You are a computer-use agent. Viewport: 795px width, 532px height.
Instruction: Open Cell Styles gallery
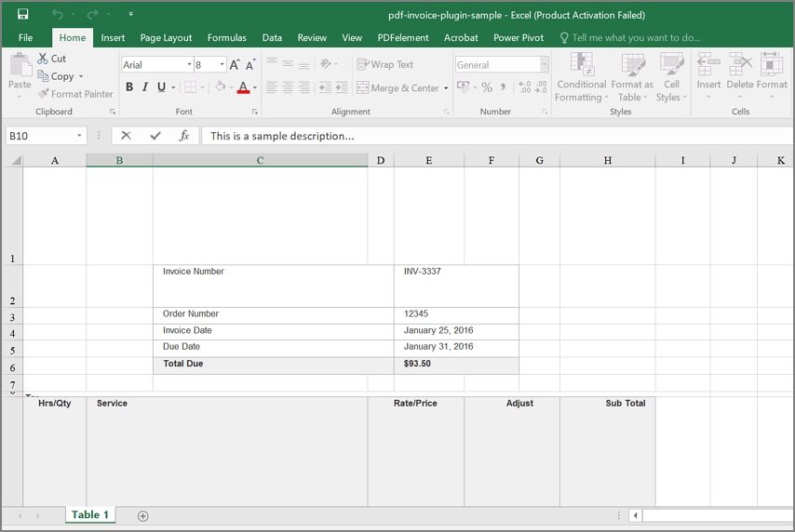click(x=671, y=77)
